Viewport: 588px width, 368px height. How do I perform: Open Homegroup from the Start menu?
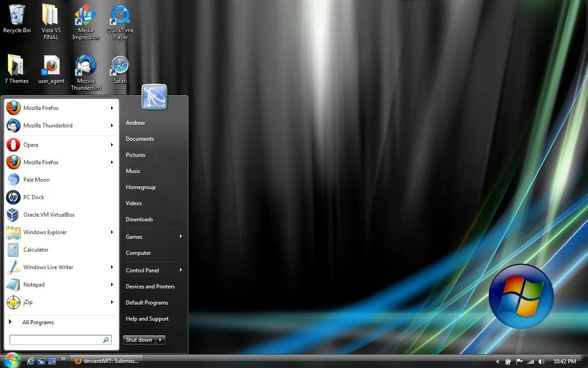[x=141, y=187]
